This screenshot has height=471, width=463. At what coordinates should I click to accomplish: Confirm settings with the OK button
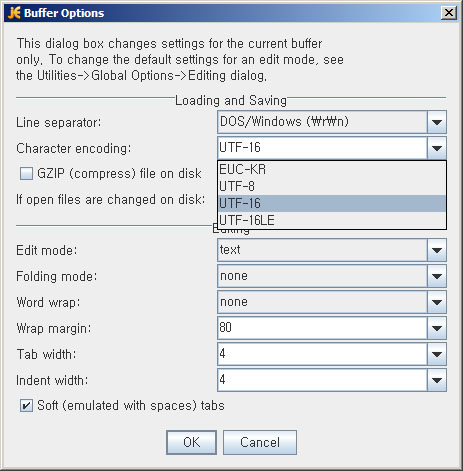pos(191,442)
